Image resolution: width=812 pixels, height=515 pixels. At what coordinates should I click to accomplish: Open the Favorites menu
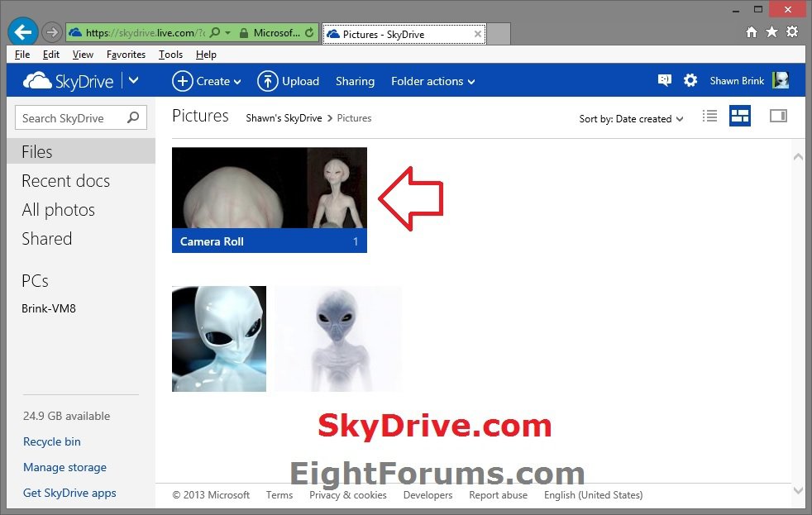(126, 55)
